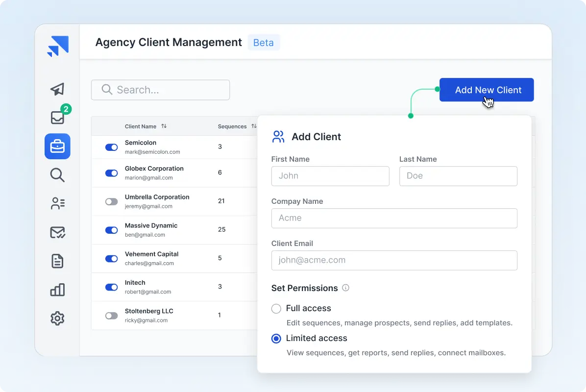Select the Full access radio button

point(276,309)
